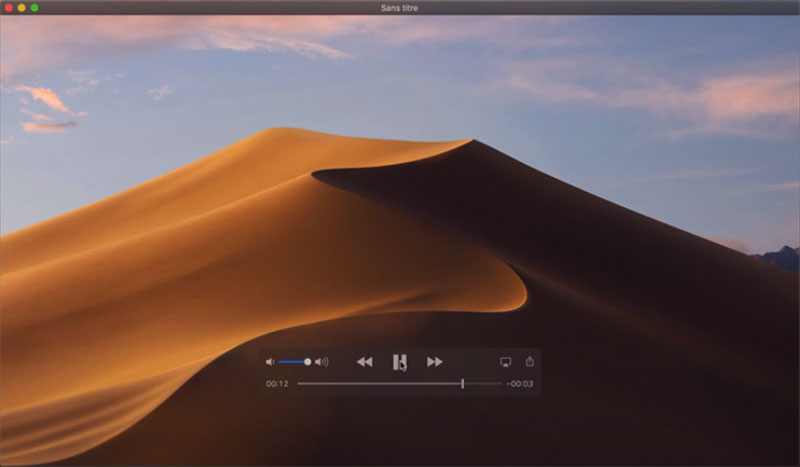This screenshot has height=467, width=800.
Task: Enter full screen with the green button
Action: pyautogui.click(x=34, y=8)
